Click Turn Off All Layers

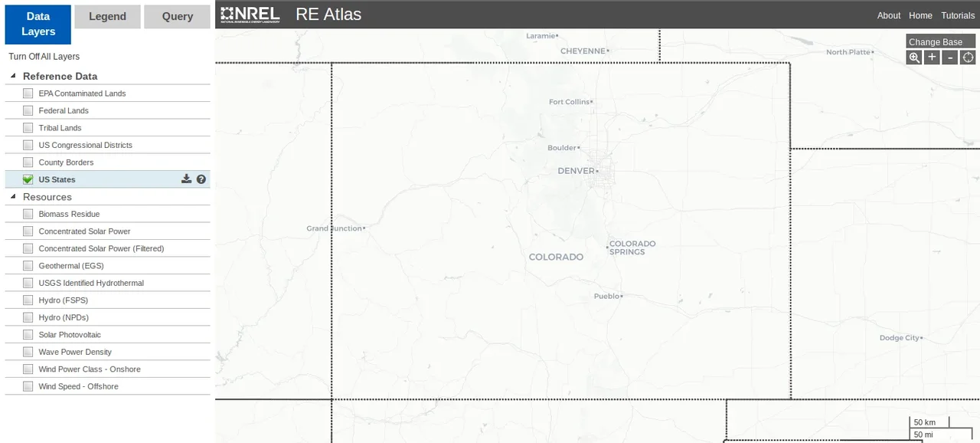pyautogui.click(x=44, y=57)
